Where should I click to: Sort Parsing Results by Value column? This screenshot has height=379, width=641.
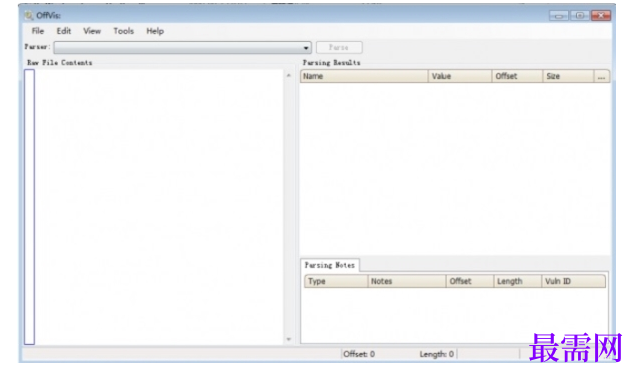[x=460, y=76]
